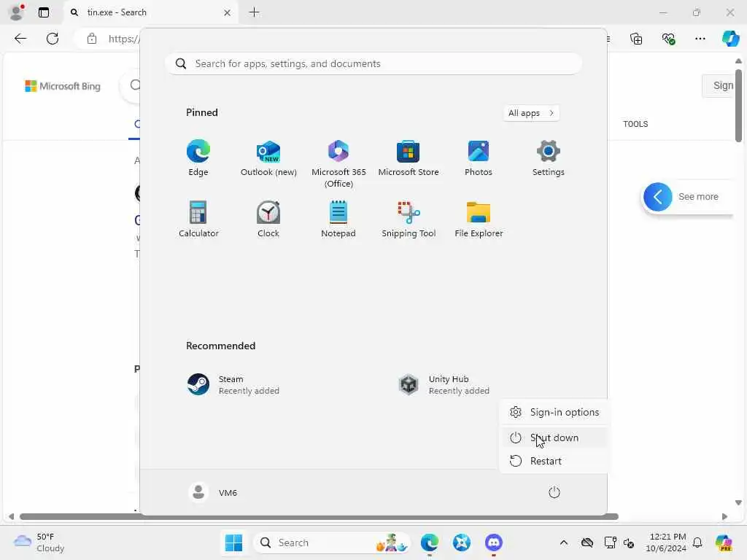
Task: Refresh the Edge page
Action: click(53, 39)
